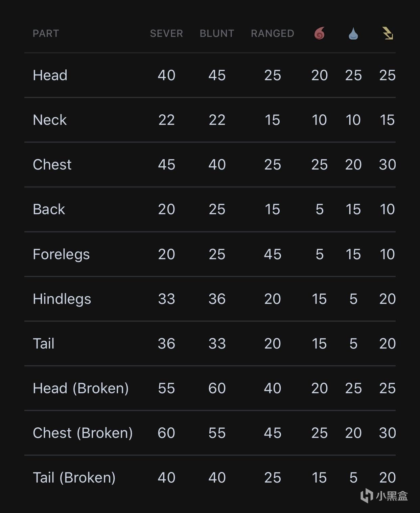
Task: Select the RANGED column header
Action: click(273, 34)
